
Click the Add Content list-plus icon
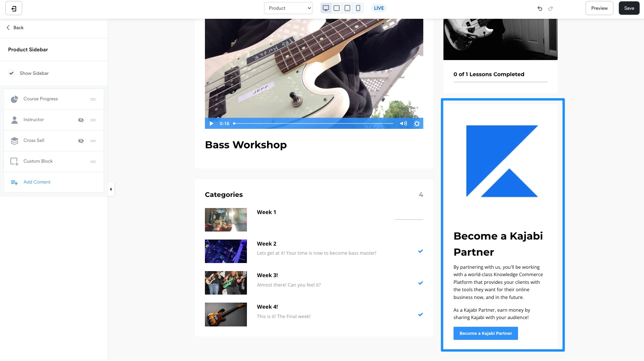pos(14,183)
